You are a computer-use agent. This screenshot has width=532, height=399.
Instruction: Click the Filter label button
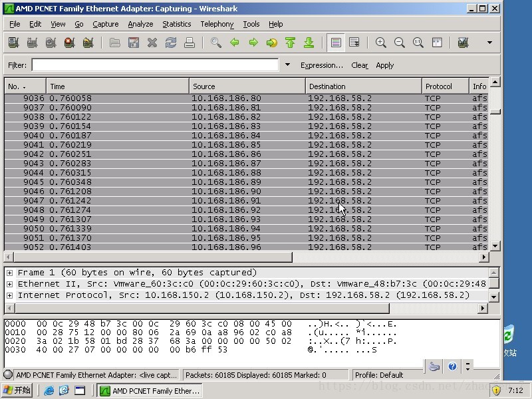pyautogui.click(x=17, y=65)
